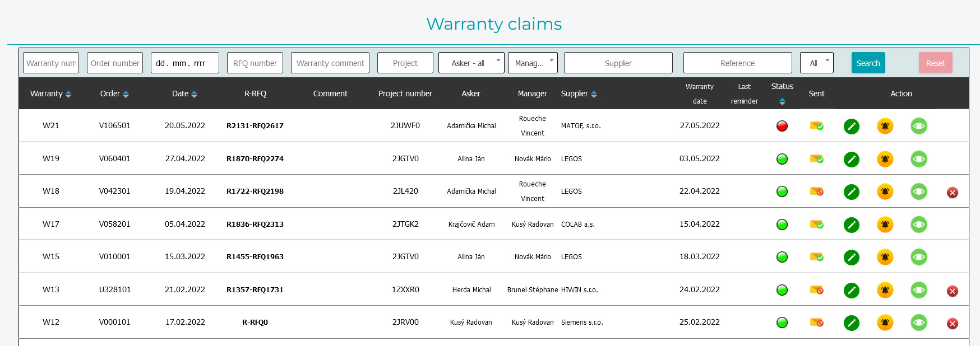The image size is (980, 346).
Task: Open W12 view with the eye icon
Action: (x=918, y=322)
